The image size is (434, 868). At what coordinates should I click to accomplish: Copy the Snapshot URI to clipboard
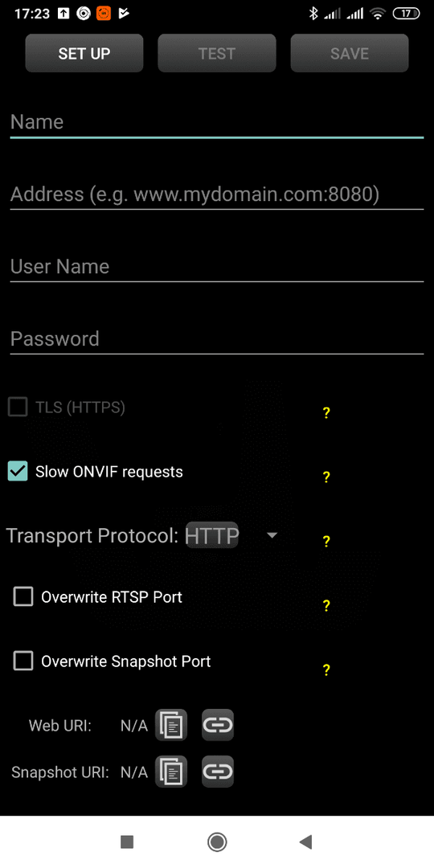(x=171, y=771)
